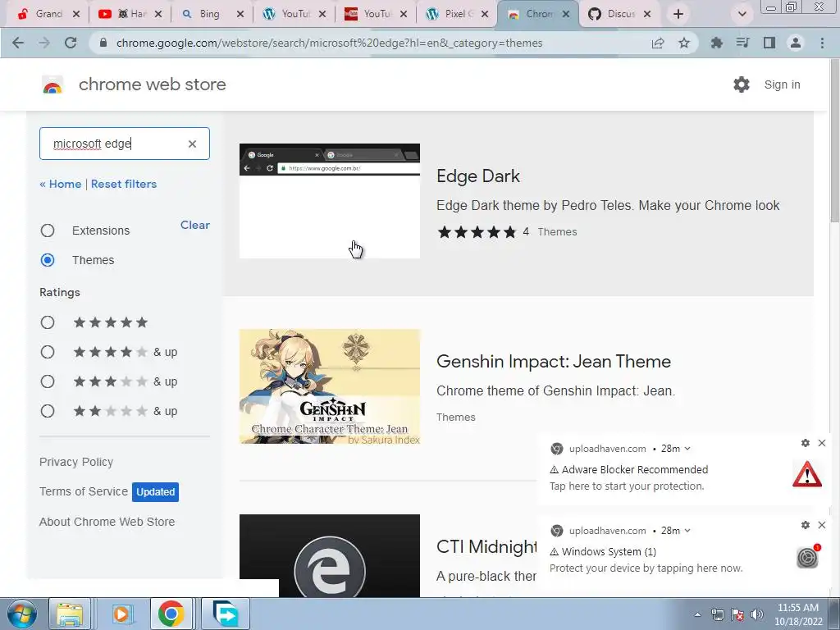Click the Windows System notification badge icon
840x630 pixels.
(808, 557)
